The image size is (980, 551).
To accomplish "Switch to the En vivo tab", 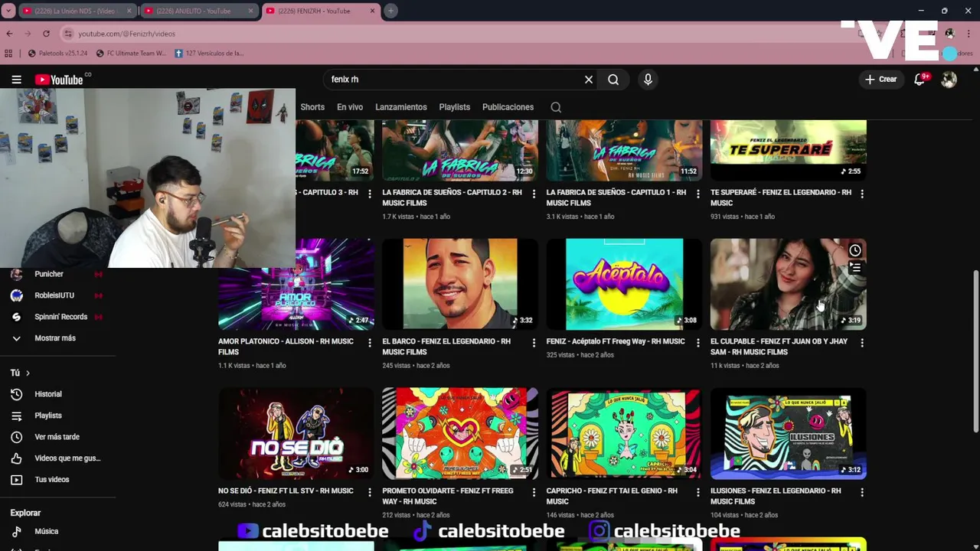I will [x=350, y=107].
